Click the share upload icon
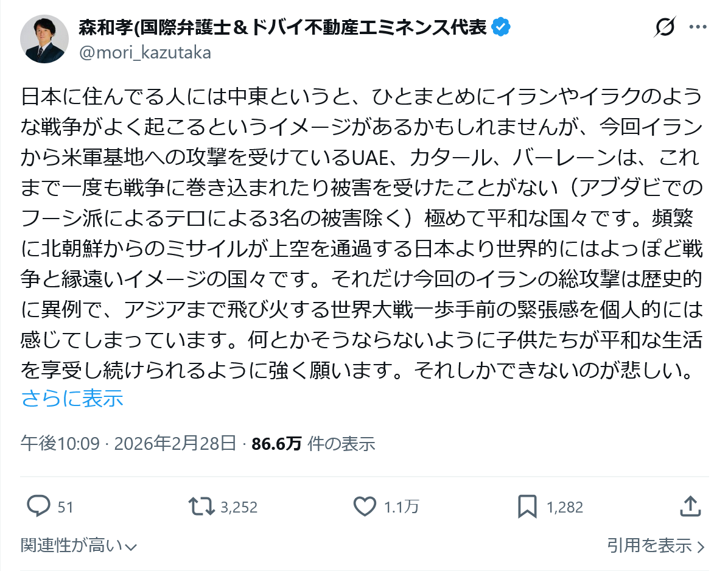 (690, 506)
